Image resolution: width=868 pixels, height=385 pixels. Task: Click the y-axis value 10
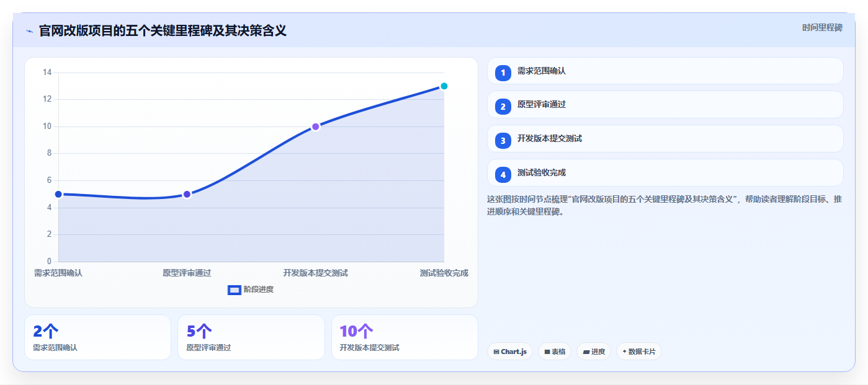(47, 126)
